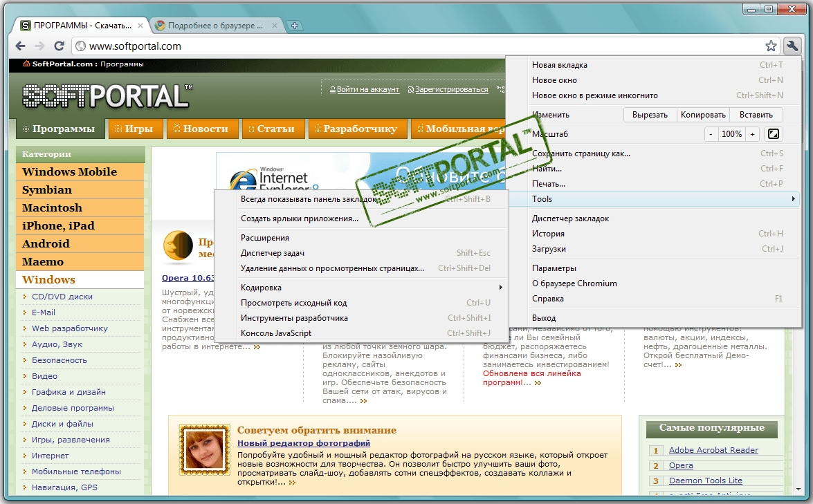Click the Adobe Acrobat Reader link
This screenshot has height=504, width=813.
click(x=713, y=450)
